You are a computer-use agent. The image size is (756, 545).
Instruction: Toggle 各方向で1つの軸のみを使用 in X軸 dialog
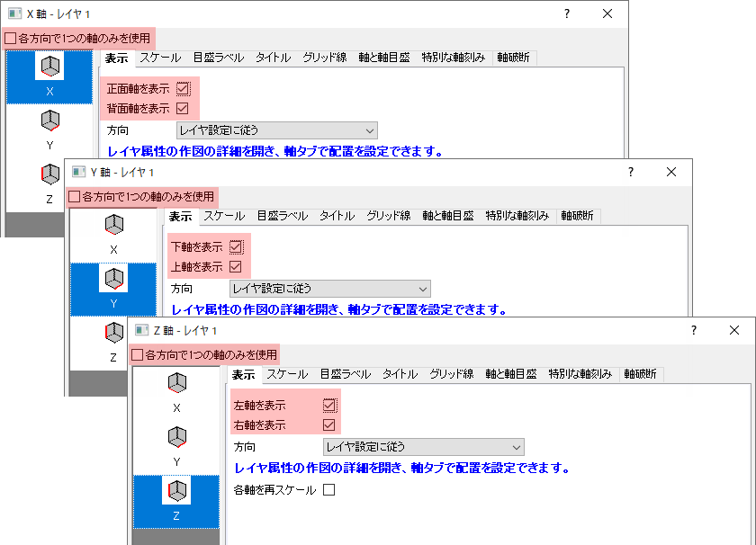(11, 38)
